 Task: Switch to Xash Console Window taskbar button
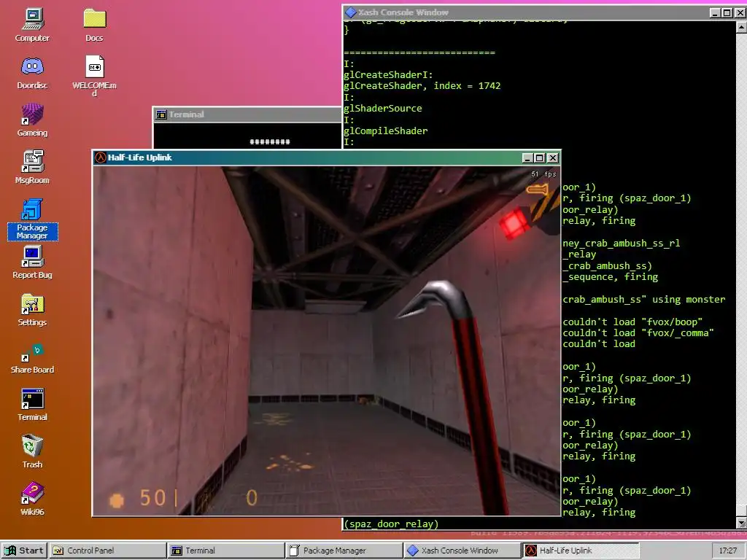(x=462, y=551)
